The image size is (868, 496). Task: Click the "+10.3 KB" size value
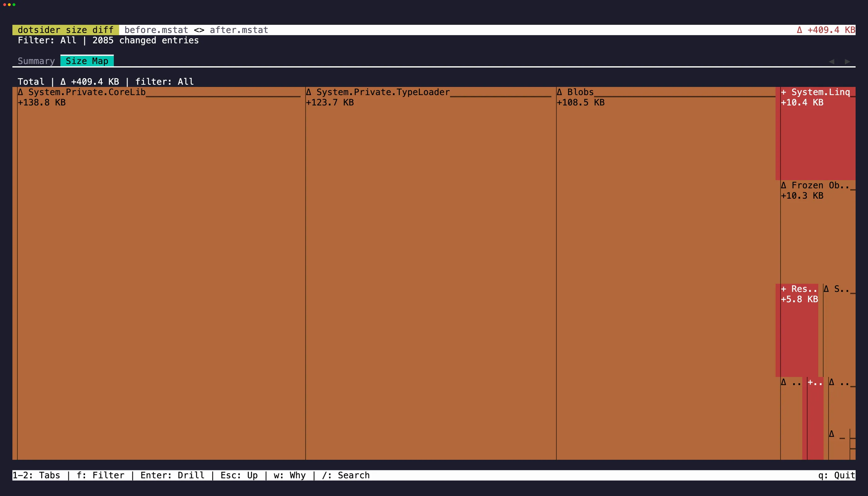point(802,196)
